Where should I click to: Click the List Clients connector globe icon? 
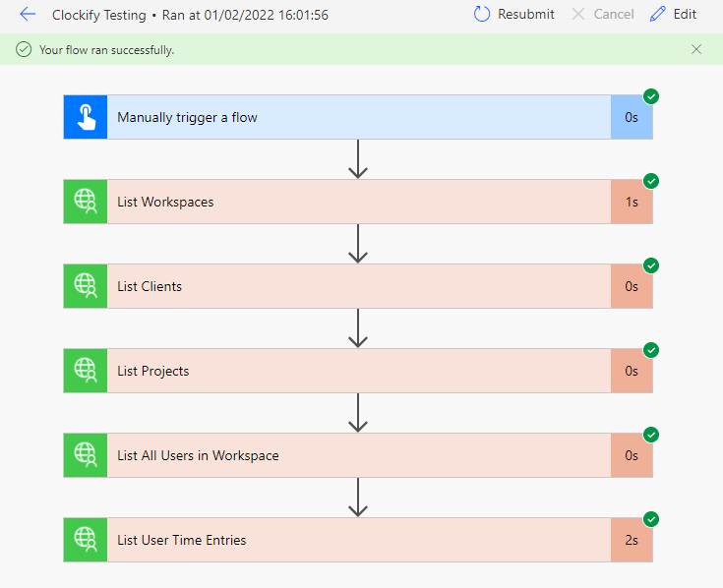(86, 286)
